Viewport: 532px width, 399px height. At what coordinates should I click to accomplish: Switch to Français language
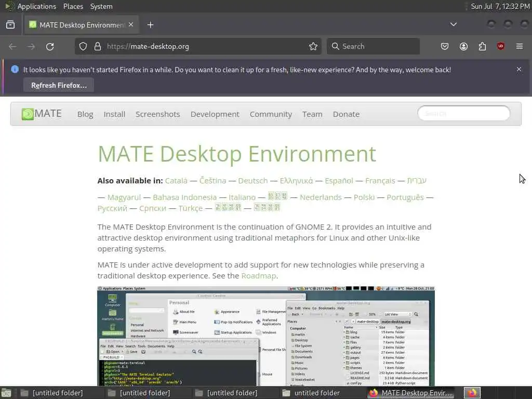click(380, 180)
